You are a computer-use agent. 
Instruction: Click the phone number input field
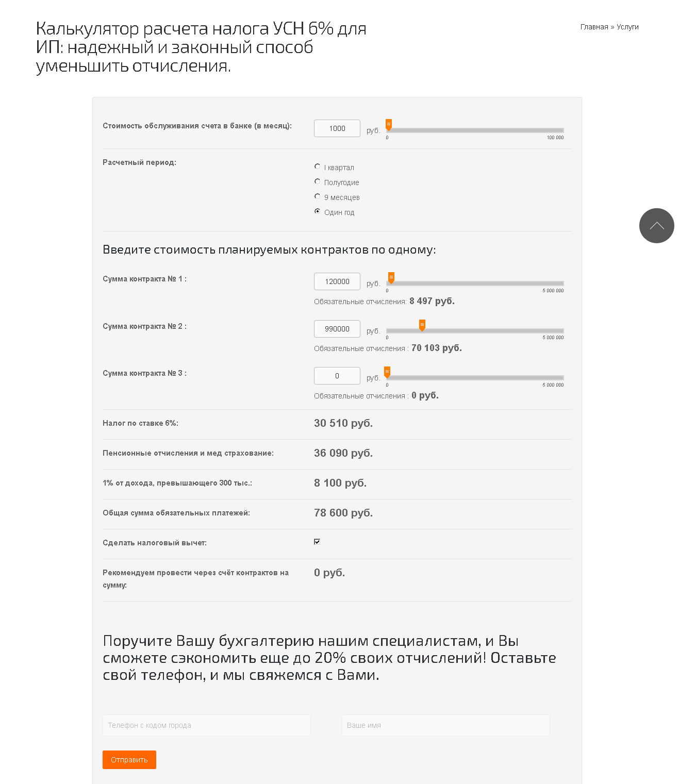click(206, 725)
